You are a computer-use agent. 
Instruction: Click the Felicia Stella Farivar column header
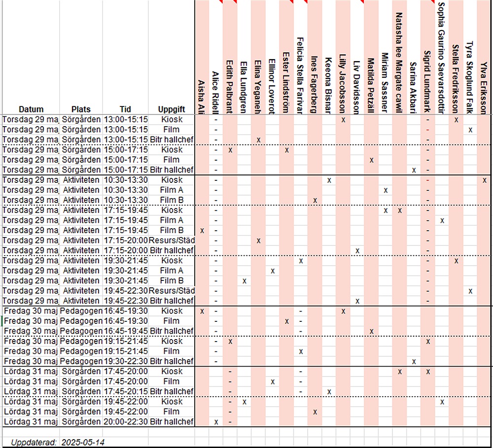coord(301,75)
